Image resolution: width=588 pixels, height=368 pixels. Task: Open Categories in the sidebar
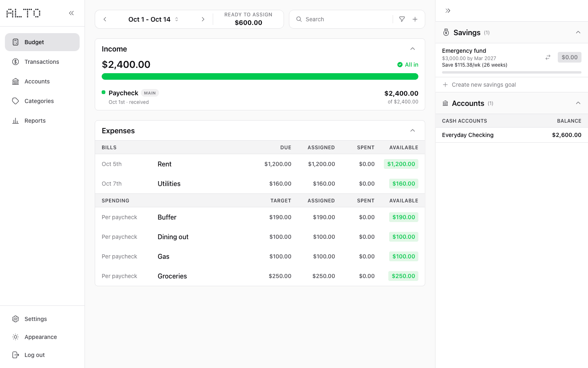coord(42,101)
